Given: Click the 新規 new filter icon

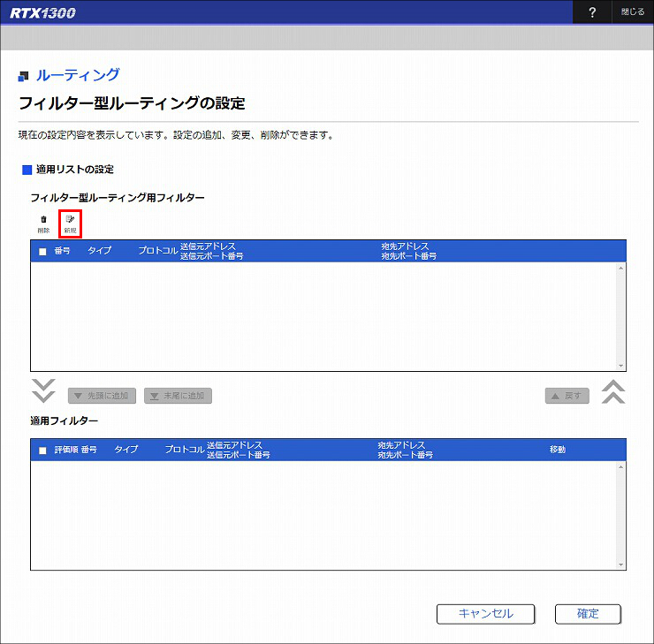Looking at the screenshot, I should 70,224.
